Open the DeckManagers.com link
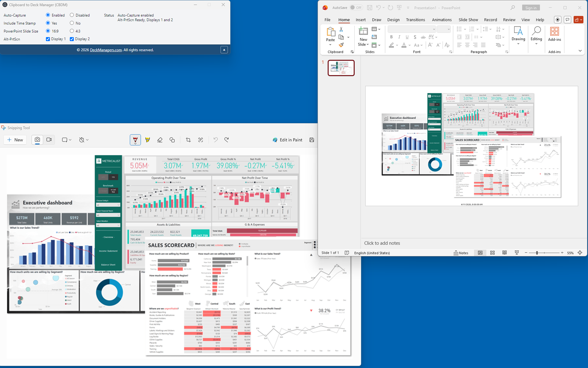Viewport: 588px width, 368px height. tap(105, 50)
